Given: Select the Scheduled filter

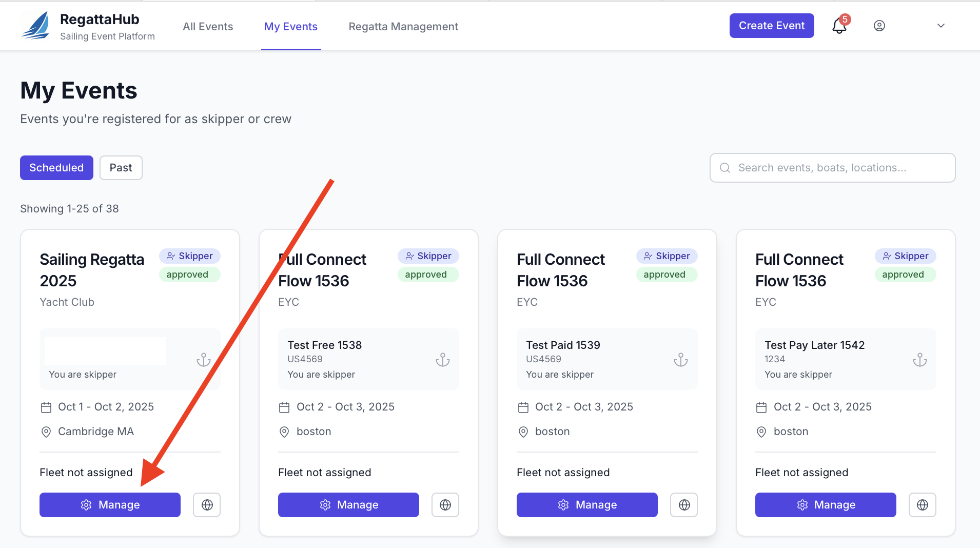Looking at the screenshot, I should click(x=56, y=167).
